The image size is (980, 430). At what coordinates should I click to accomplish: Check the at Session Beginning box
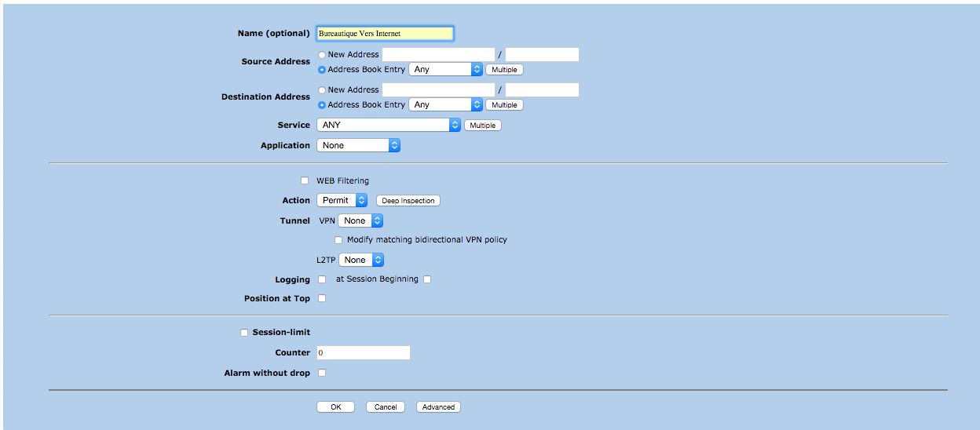pyautogui.click(x=427, y=279)
